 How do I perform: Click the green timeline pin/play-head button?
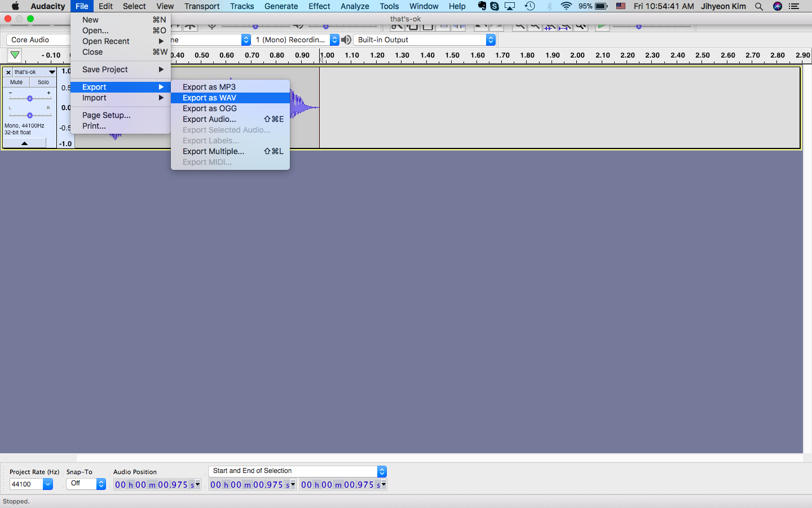tap(15, 55)
